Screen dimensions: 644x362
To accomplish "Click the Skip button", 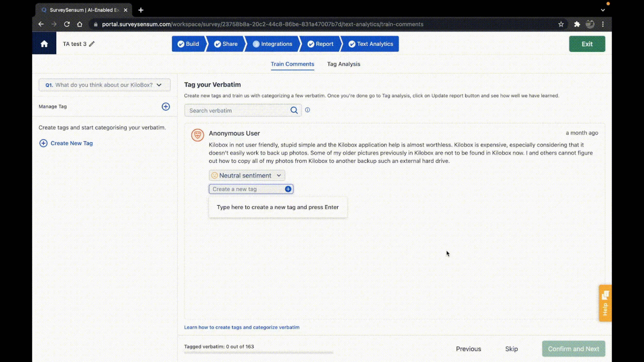I will point(511,349).
